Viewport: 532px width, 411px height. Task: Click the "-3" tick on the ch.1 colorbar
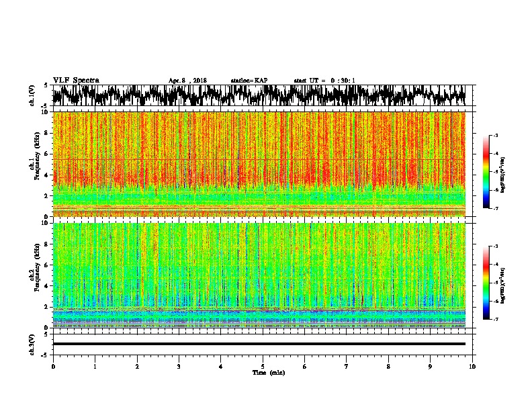tap(496, 135)
